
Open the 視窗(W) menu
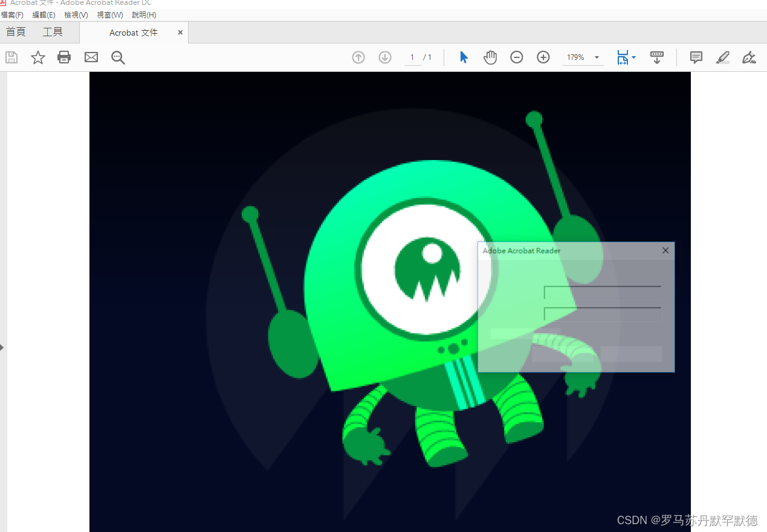(110, 15)
